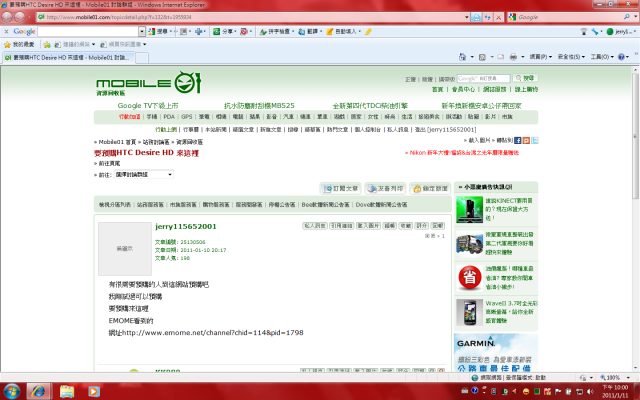Open the Google TV headline link
The height and width of the screenshot is (400, 640).
pyautogui.click(x=148, y=106)
